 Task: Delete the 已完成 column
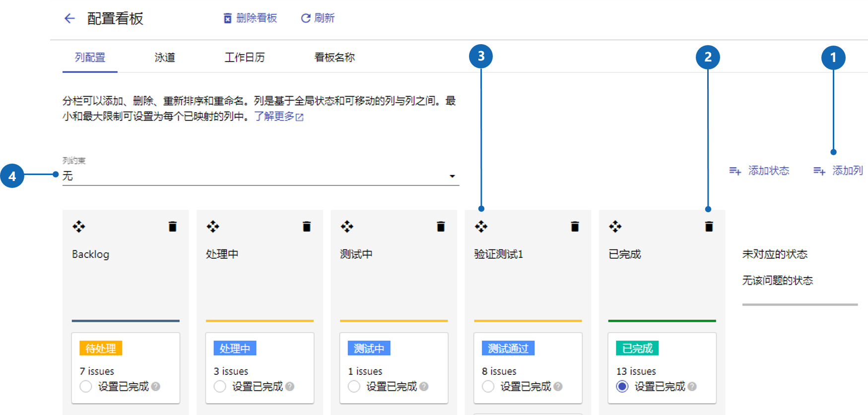[709, 227]
